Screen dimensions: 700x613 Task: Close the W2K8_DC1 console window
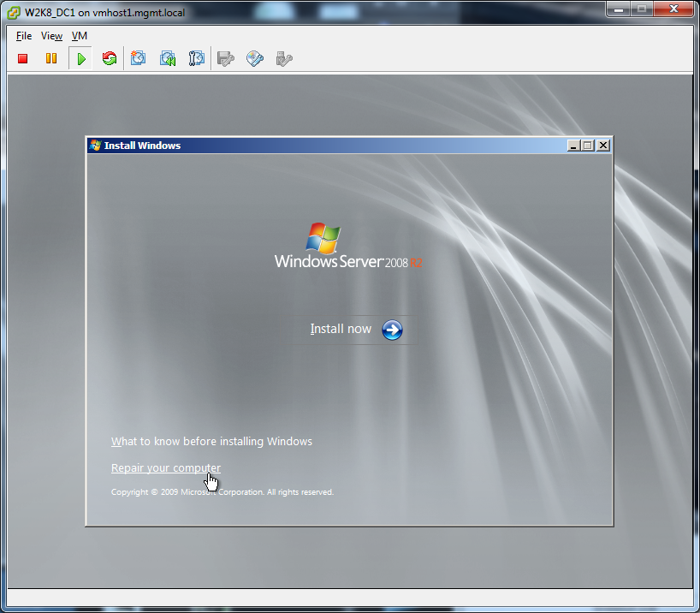coord(673,9)
